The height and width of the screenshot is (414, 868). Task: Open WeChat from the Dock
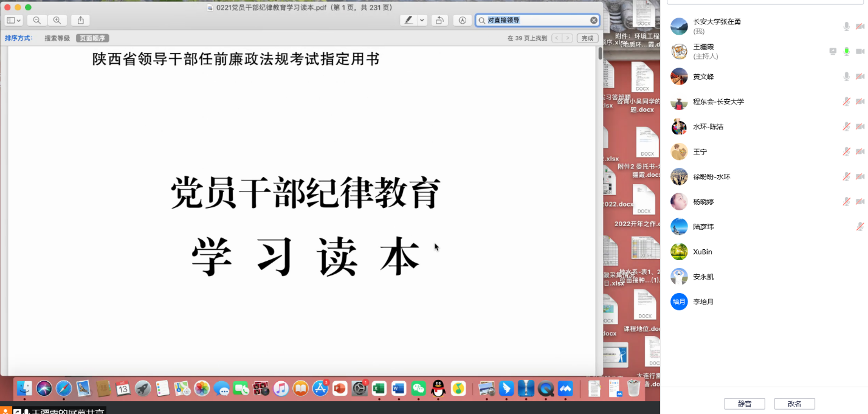(418, 388)
